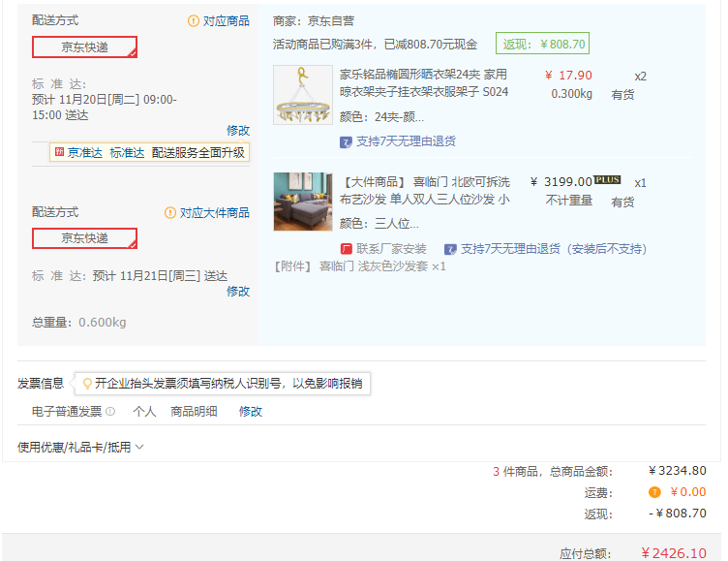Click 支持7天无理由退货 under the hanger item

tap(406, 141)
